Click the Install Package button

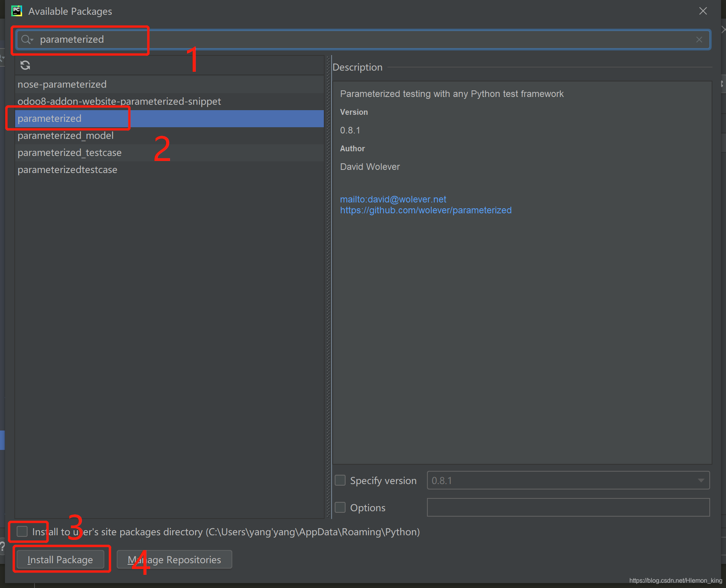tap(60, 560)
